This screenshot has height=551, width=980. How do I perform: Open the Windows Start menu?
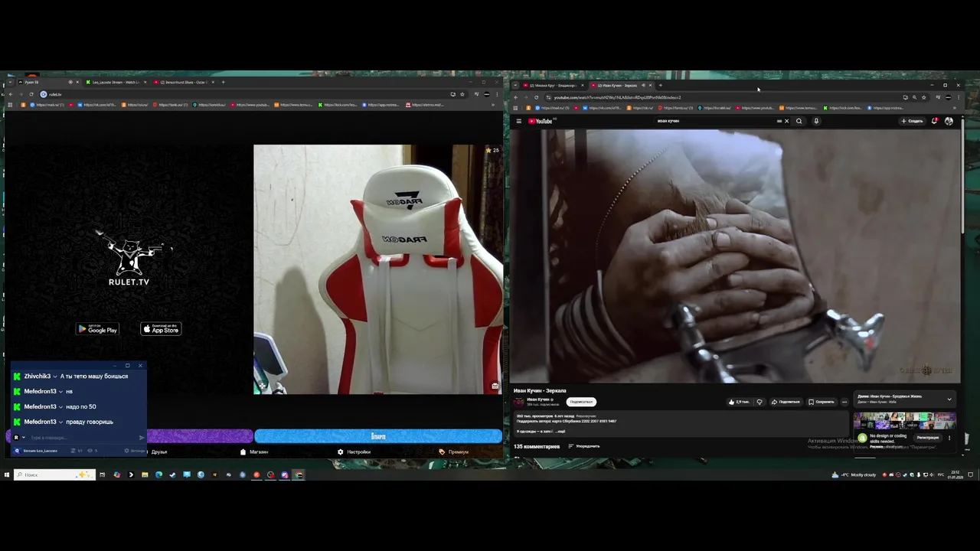[6, 474]
